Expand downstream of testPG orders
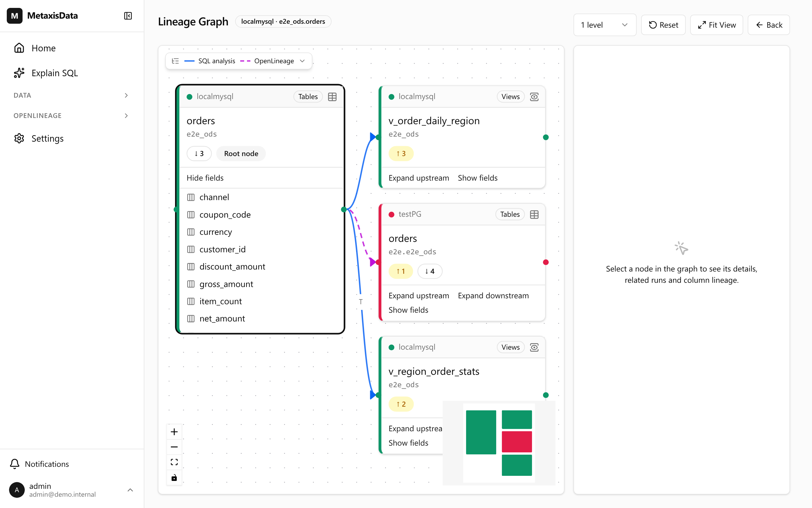This screenshot has height=508, width=812. pos(493,296)
